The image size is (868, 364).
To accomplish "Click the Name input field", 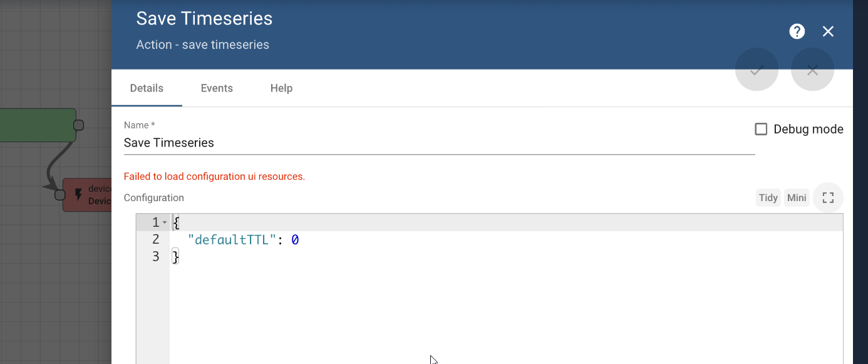I will point(313,143).
